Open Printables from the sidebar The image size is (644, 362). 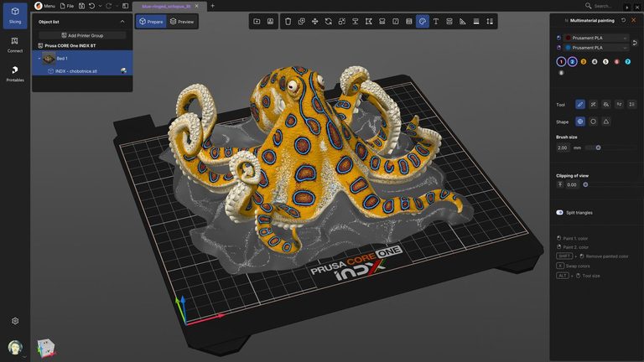[x=15, y=75]
